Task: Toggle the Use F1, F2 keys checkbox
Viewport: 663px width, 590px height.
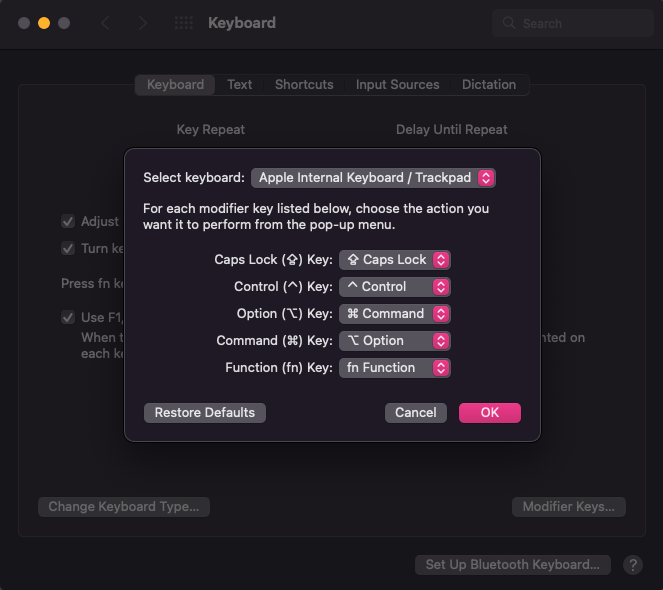Action: (68, 317)
